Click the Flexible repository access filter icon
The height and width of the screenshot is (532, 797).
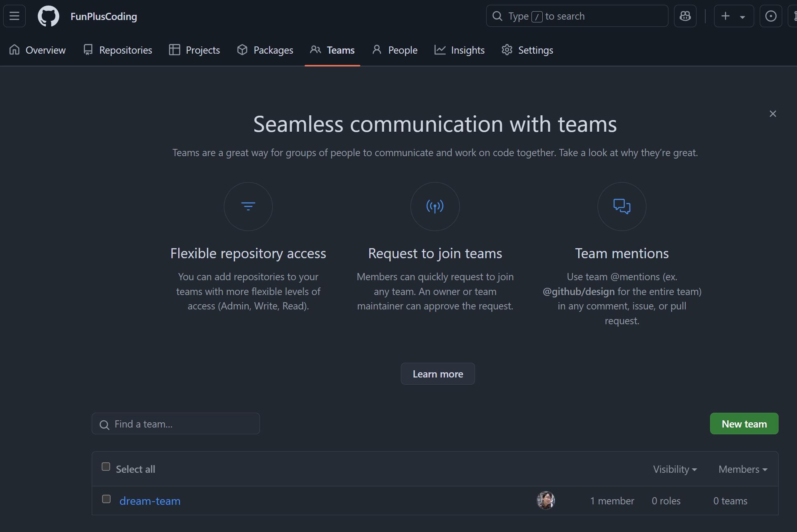248,206
